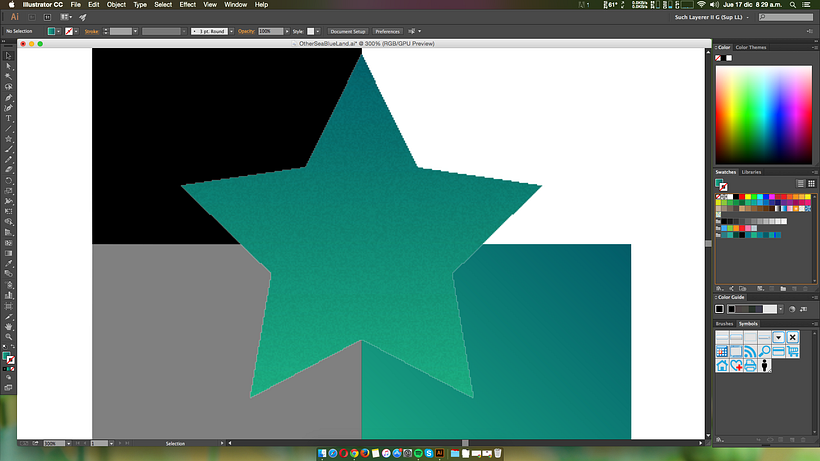Open the workspace switcher dropdown

pyautogui.click(x=712, y=17)
